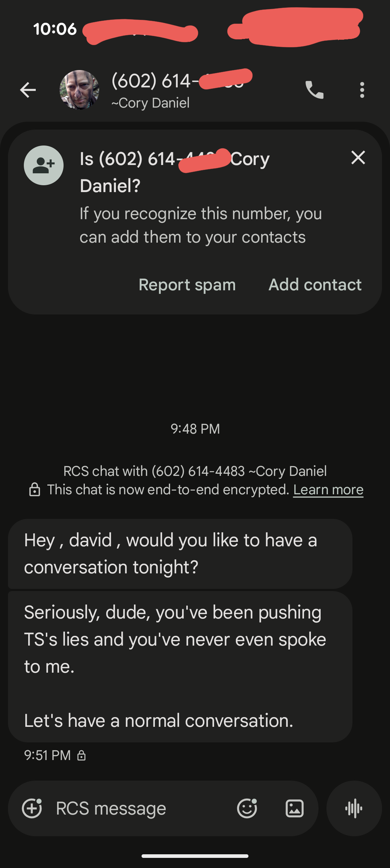Focus the RCS message text field
The width and height of the screenshot is (390, 868).
pyautogui.click(x=137, y=808)
